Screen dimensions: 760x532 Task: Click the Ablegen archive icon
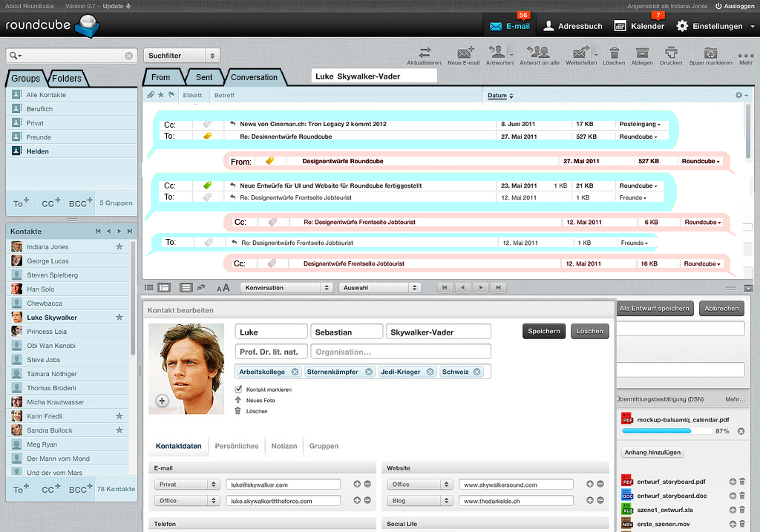tap(642, 53)
